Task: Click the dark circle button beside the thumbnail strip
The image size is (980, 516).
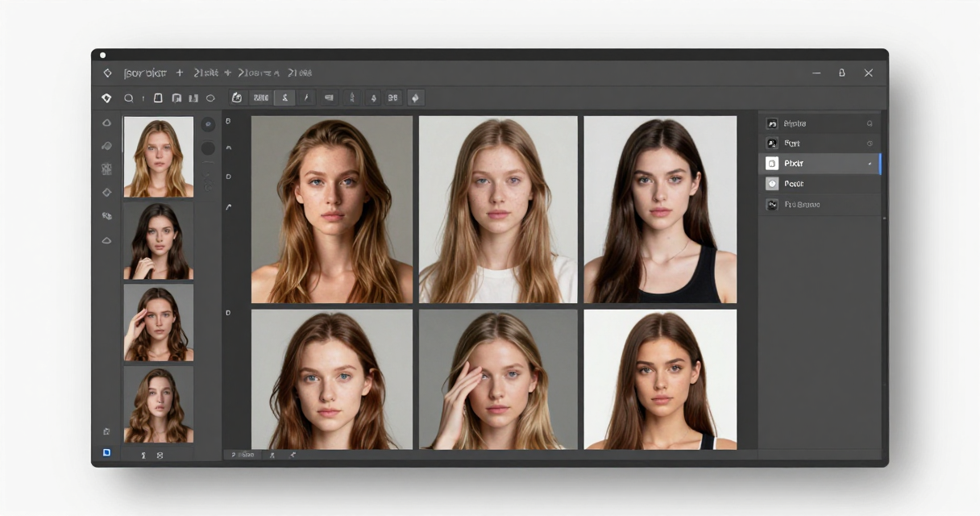Action: pos(208,148)
